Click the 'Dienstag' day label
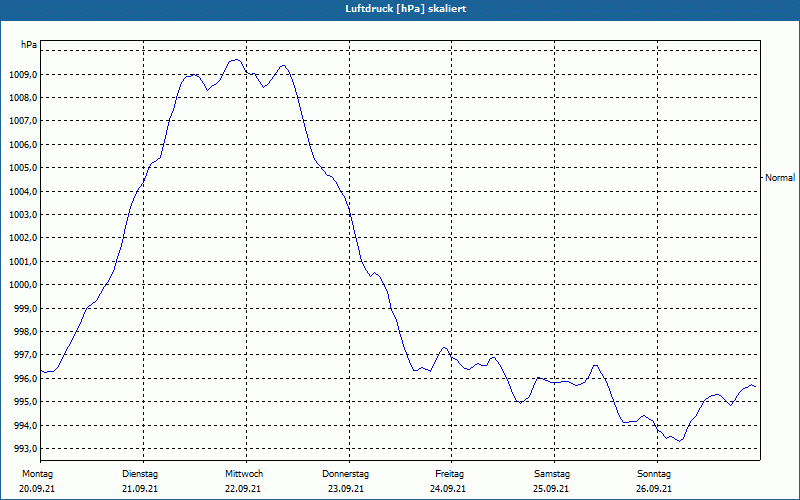Screen dimensions: 800x500 (140, 474)
